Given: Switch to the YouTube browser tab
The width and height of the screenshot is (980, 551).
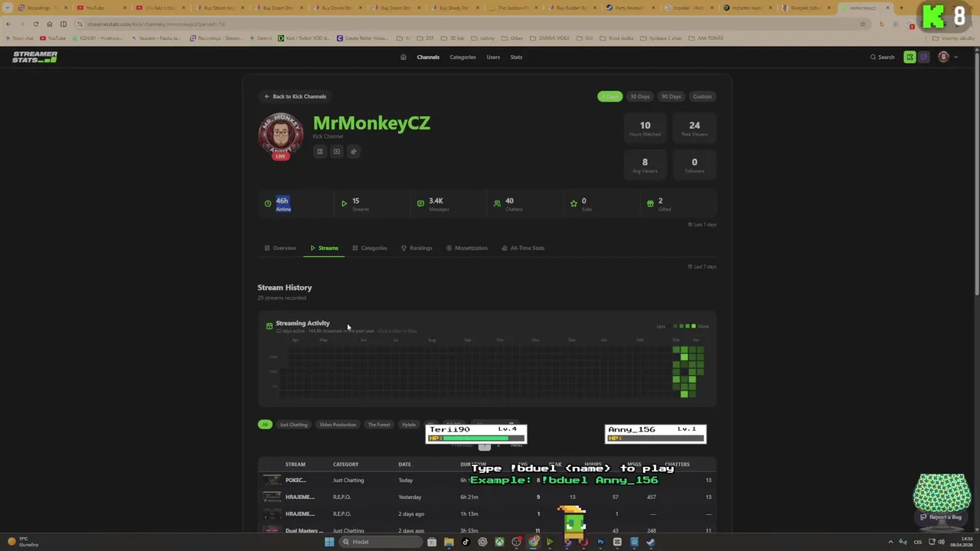Looking at the screenshot, I should pyautogui.click(x=100, y=8).
